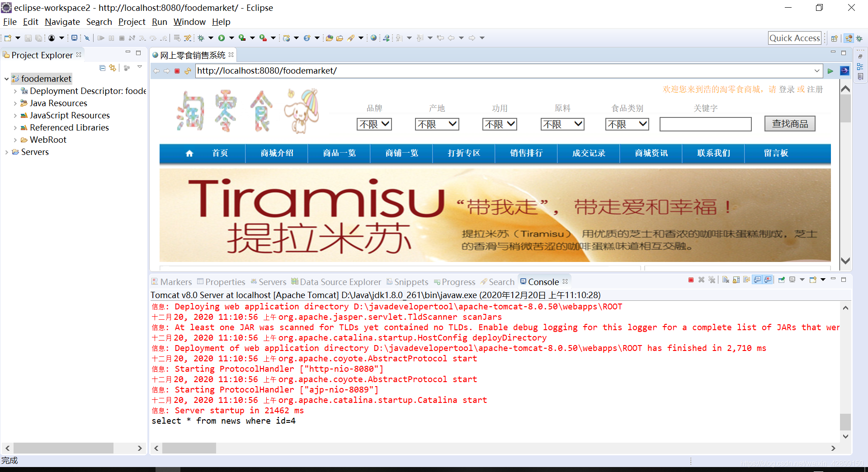
Task: Click the Open Web Browser globe icon
Action: pyautogui.click(x=373, y=38)
